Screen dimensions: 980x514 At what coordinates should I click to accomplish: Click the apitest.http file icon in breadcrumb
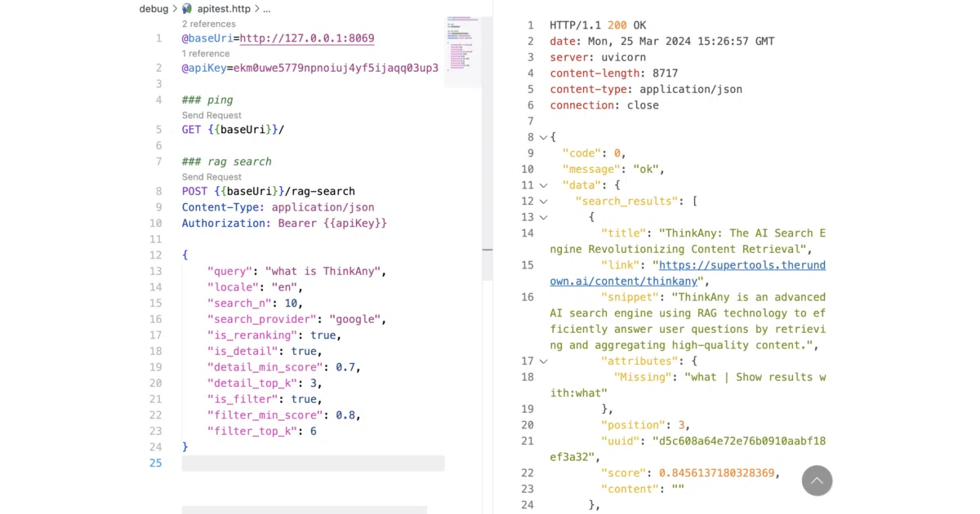pyautogui.click(x=187, y=9)
